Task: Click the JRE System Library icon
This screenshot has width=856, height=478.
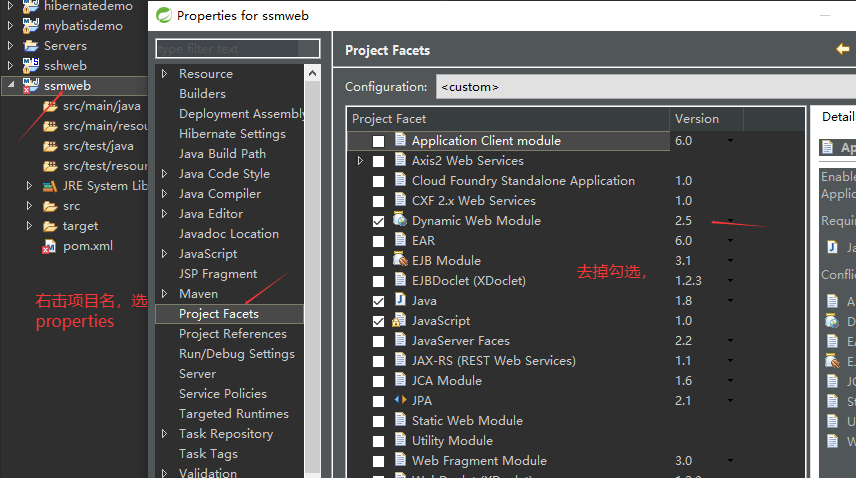Action: (x=50, y=186)
